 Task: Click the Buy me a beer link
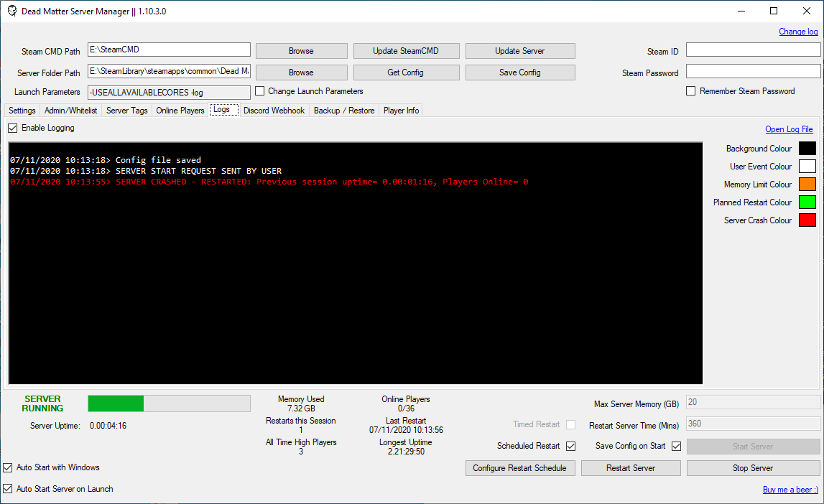[x=790, y=489]
